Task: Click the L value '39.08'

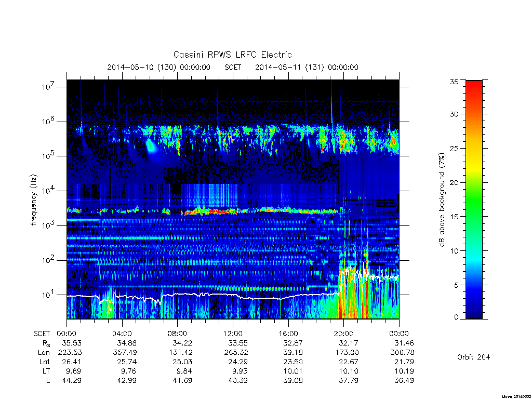Action: [293, 381]
